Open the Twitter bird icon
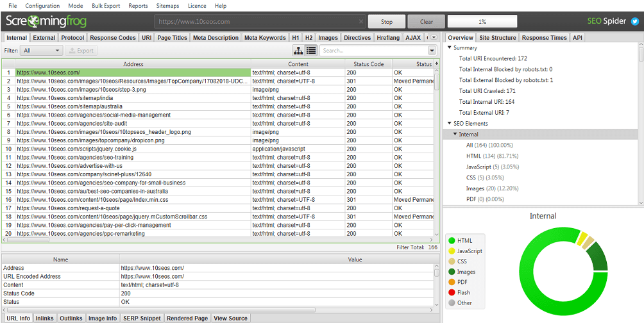This screenshot has height=323, width=644. [634, 21]
